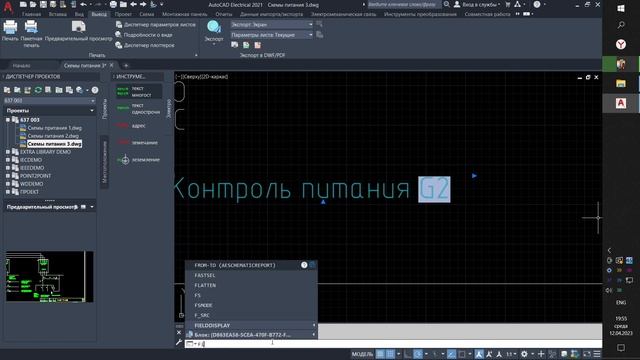Add a new drawing tab with plus
Screen dimensions: 640x360
[126, 65]
